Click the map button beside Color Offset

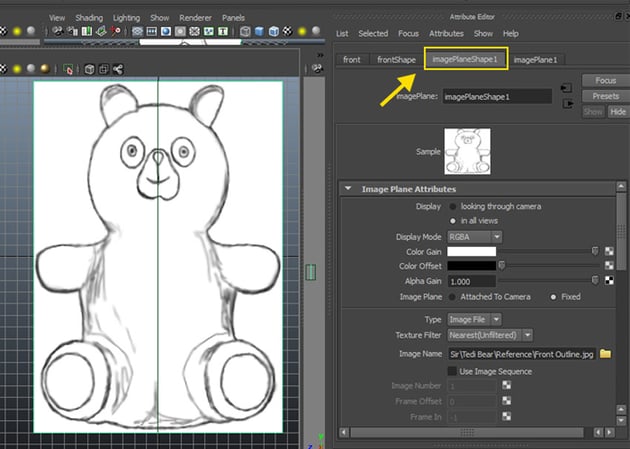610,266
